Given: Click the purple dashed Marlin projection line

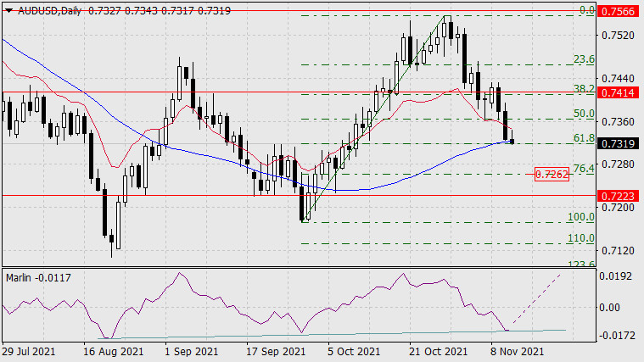Looking at the screenshot, I should click(536, 298).
